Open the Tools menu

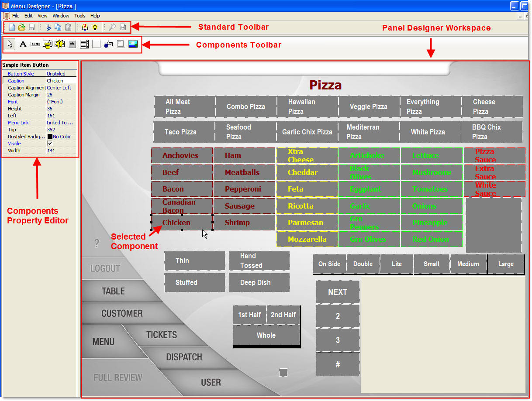(80, 16)
